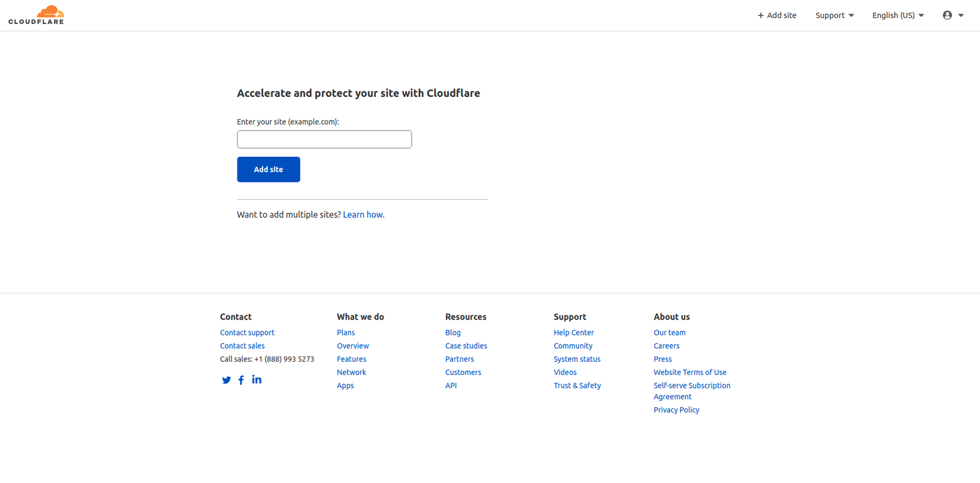Open Cloudflare's LinkedIn page
This screenshot has width=980, height=483.
[257, 380]
